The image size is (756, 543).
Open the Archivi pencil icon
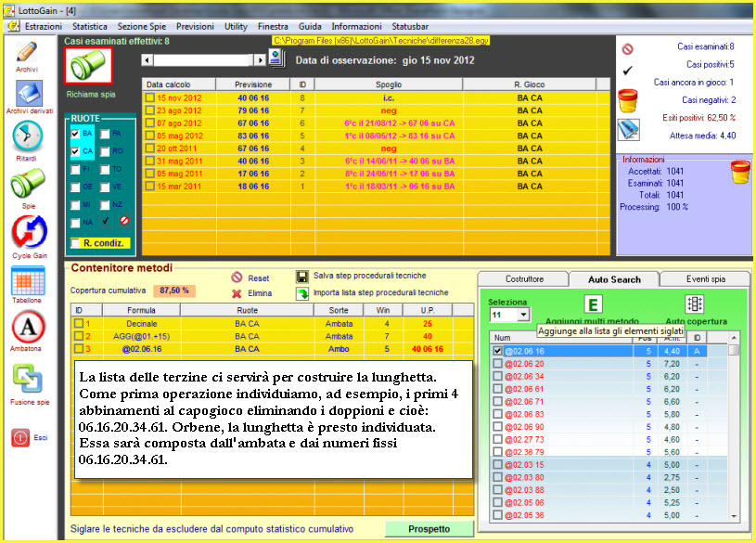[27, 52]
